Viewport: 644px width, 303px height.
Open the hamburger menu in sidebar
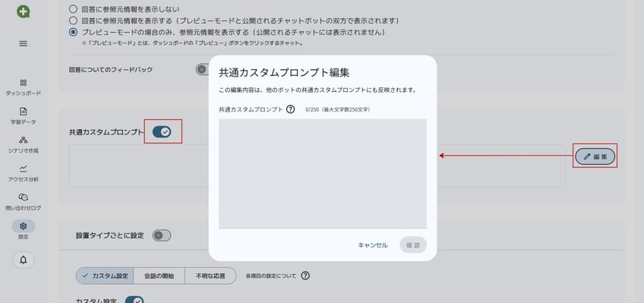point(24,43)
